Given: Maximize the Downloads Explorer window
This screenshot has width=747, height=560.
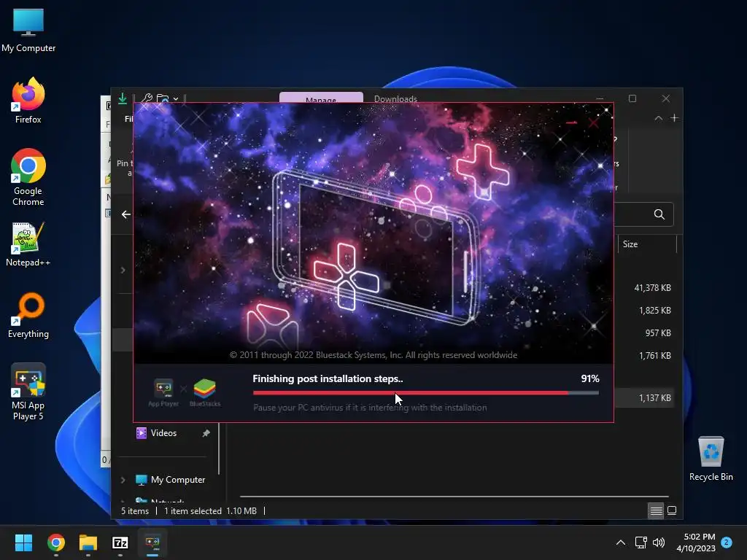Looking at the screenshot, I should (632, 98).
